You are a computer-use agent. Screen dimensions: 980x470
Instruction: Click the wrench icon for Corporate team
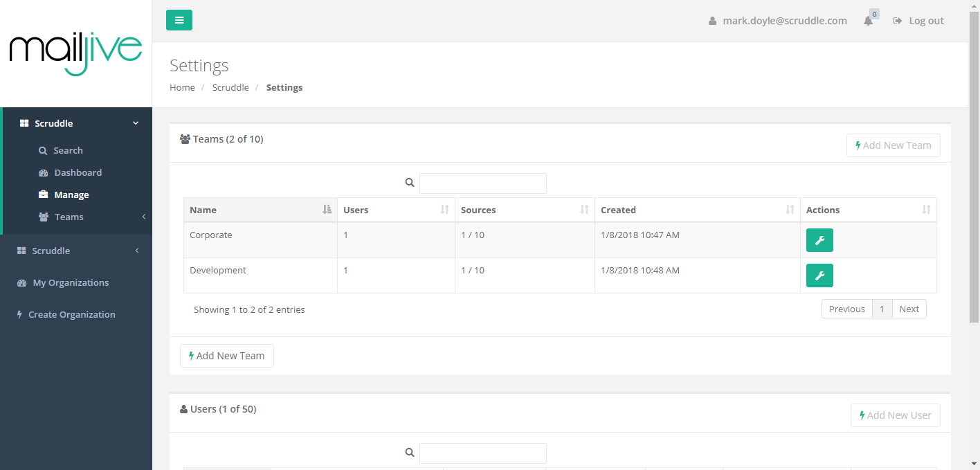coord(819,240)
